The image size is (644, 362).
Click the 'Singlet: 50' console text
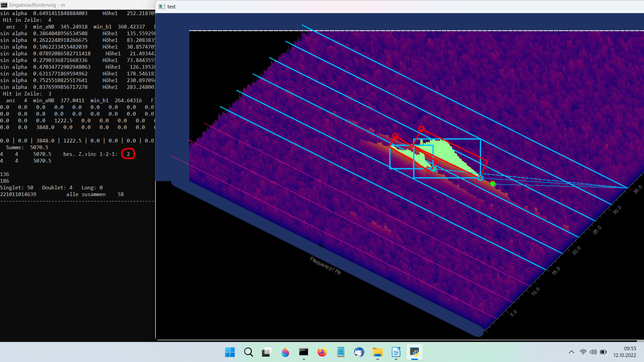(17, 188)
